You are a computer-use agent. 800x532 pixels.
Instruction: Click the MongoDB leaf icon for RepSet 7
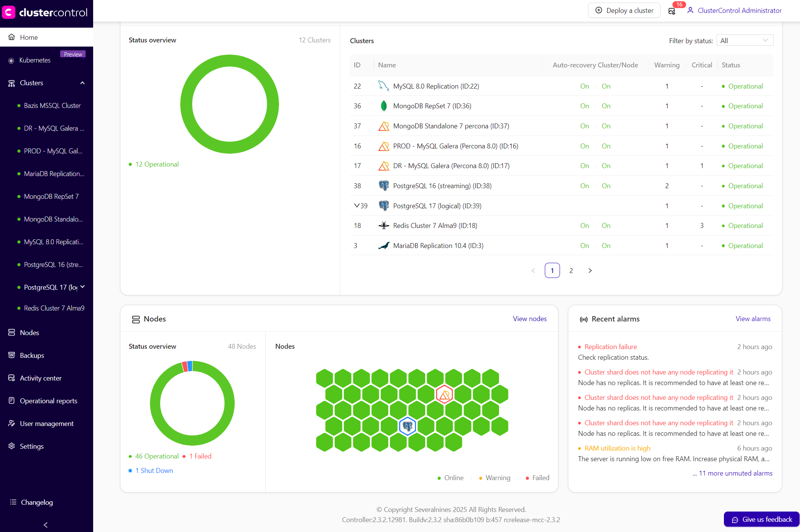tap(384, 106)
